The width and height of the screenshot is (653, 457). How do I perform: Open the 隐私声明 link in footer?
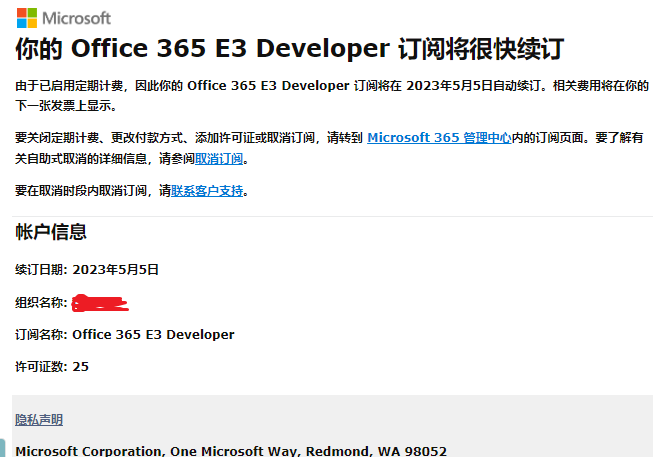pos(39,420)
